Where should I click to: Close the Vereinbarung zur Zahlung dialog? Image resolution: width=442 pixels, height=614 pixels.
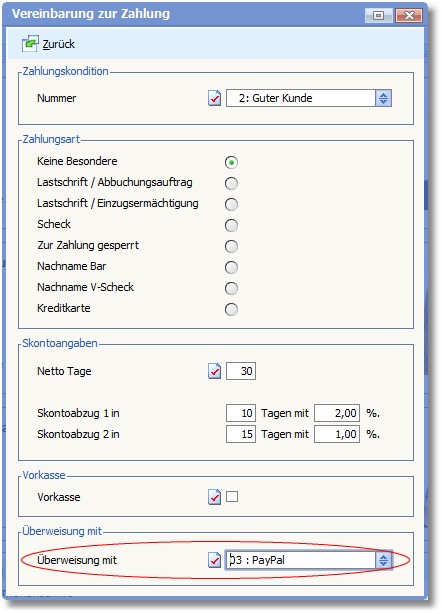(x=409, y=15)
